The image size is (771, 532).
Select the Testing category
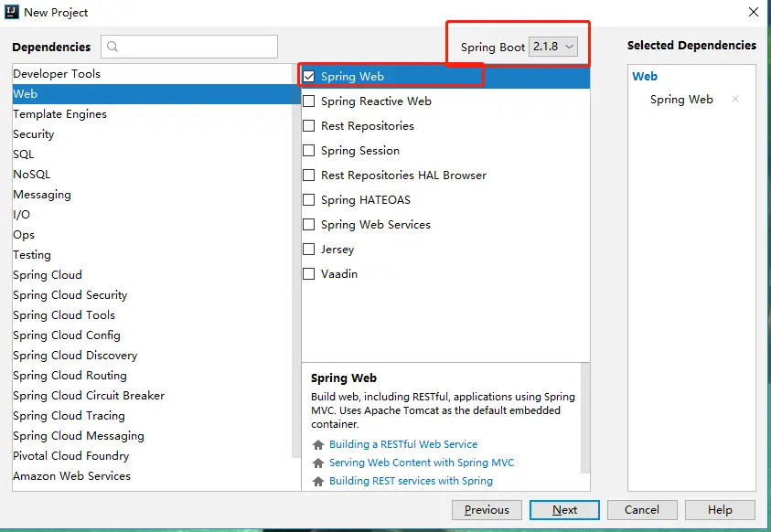pos(152,255)
